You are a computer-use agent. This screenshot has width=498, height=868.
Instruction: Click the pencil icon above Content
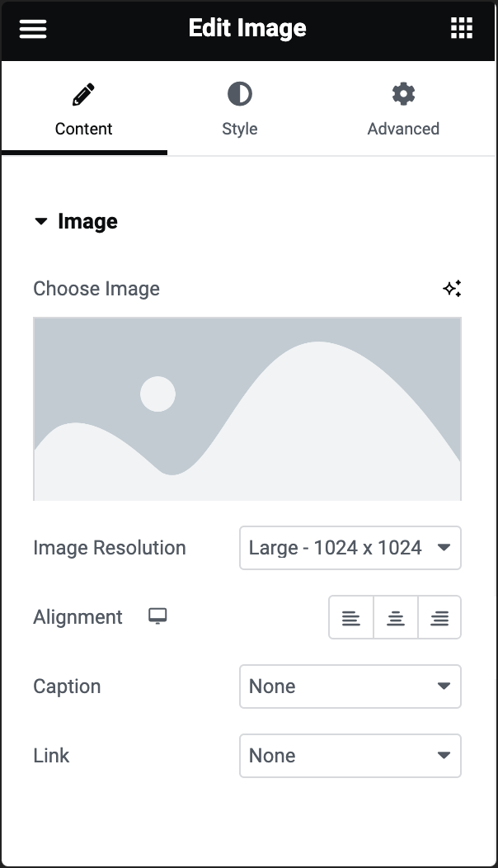83,95
